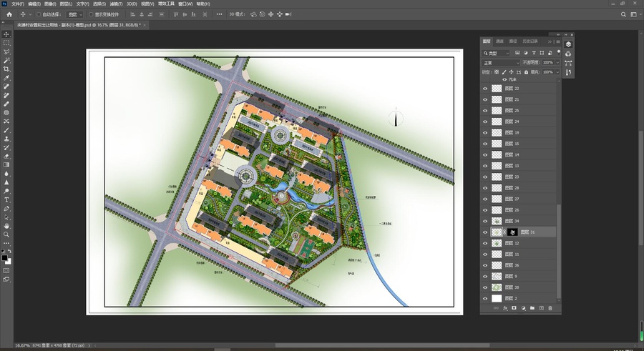This screenshot has height=351, width=644.
Task: Click the lock all padlock icon
Action: click(x=526, y=71)
